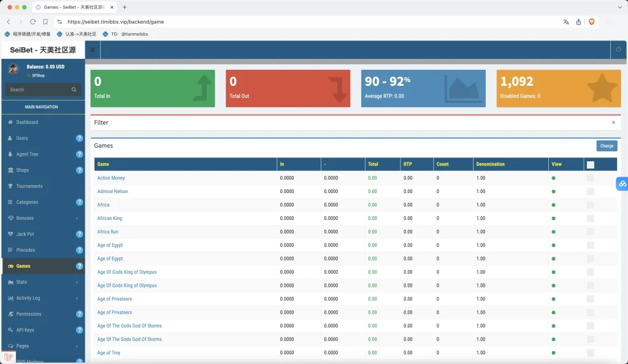Click the sidebar Search input field
This screenshot has height=364, width=628.
point(38,89)
